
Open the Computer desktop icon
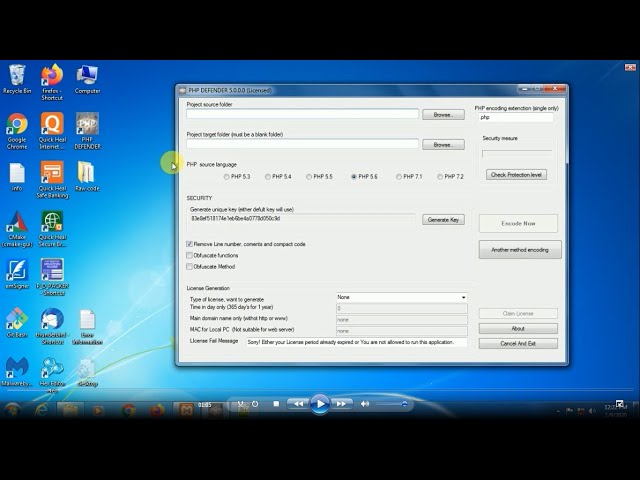[x=87, y=79]
